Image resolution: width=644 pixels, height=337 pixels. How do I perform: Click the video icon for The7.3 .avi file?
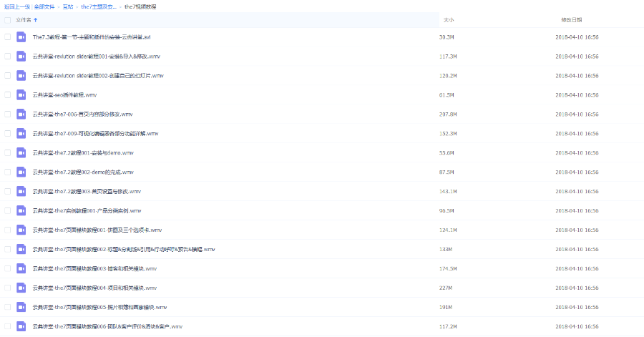(21, 37)
